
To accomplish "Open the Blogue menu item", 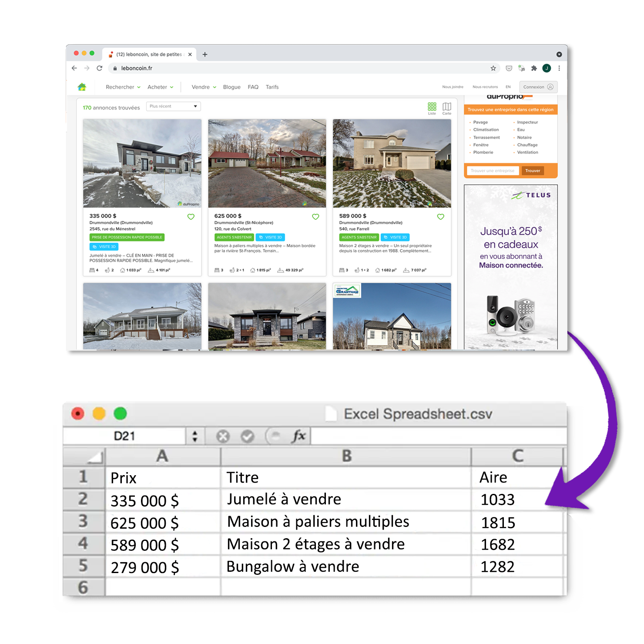I will click(x=231, y=87).
